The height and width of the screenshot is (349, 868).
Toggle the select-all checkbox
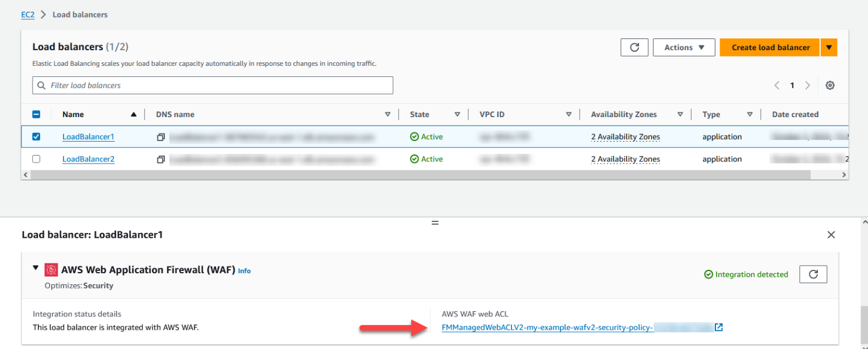tap(37, 114)
